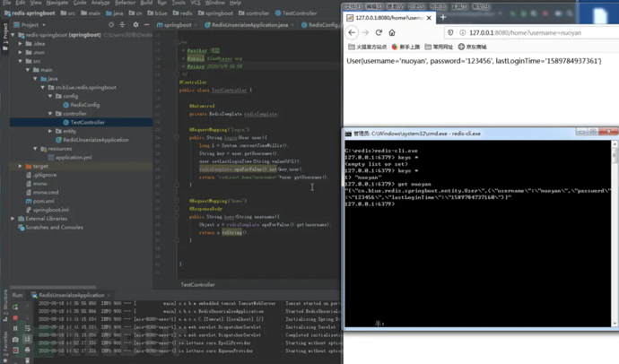Open the Analyze menu
The image size is (619, 364).
[100, 3]
